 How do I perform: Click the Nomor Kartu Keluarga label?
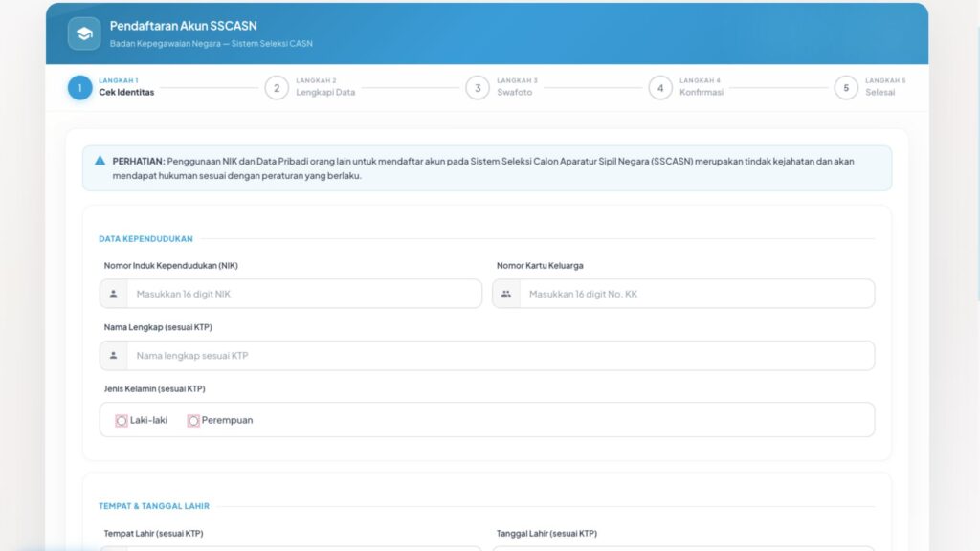[540, 266]
